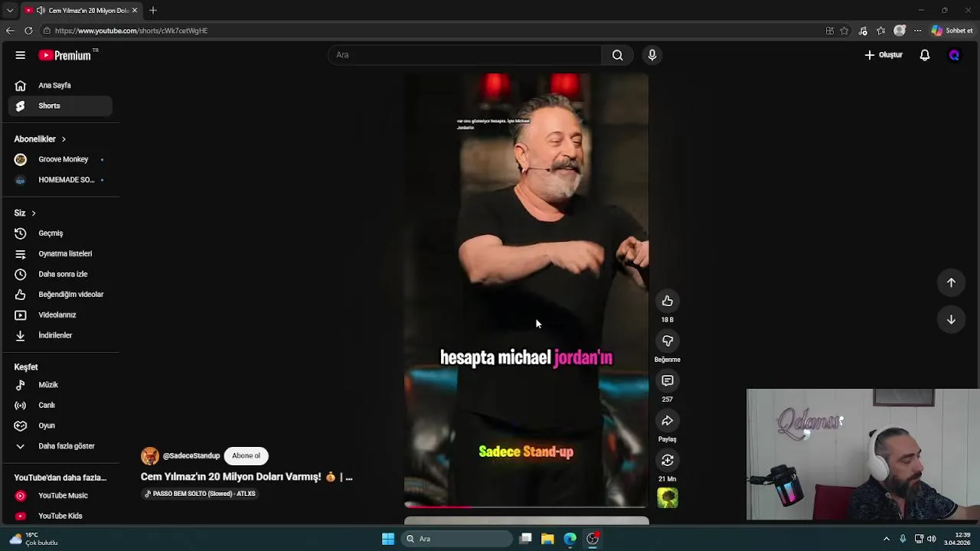Open File Explorer from taskbar
The height and width of the screenshot is (551, 980).
tap(547, 539)
